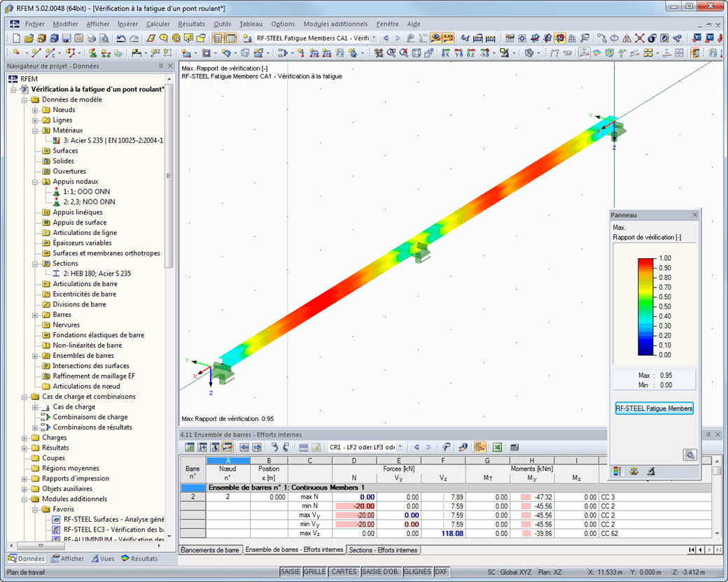Toggle result values display x.xx icon
Image resolution: width=728 pixels, height=582 pixels.
click(x=448, y=38)
